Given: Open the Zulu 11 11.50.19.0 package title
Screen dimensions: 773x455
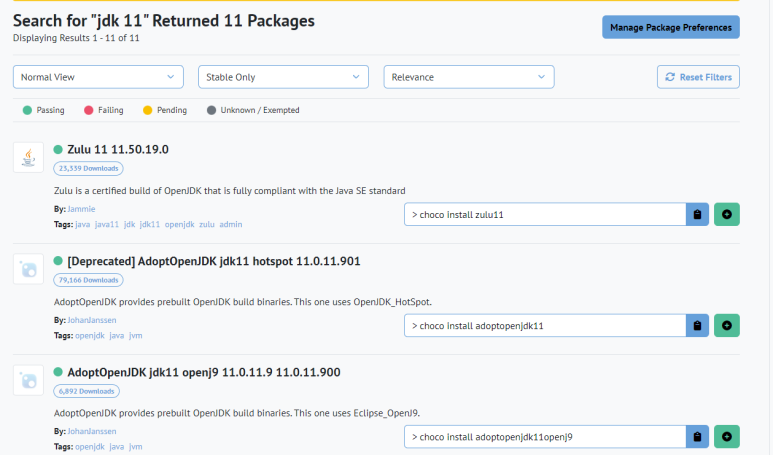Looking at the screenshot, I should click(118, 149).
